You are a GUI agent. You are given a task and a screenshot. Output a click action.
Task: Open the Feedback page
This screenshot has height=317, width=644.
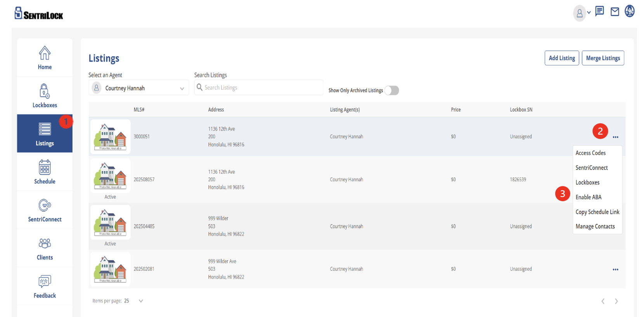click(45, 286)
